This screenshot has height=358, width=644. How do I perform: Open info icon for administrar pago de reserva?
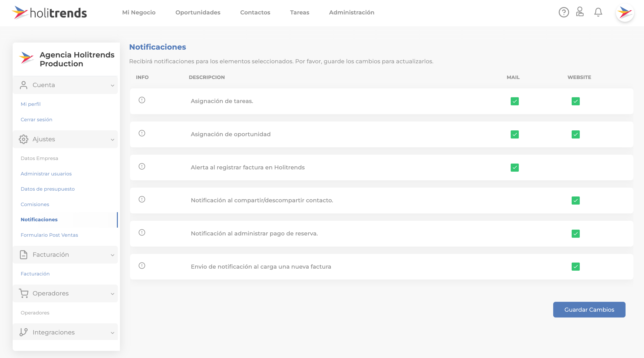(x=142, y=232)
